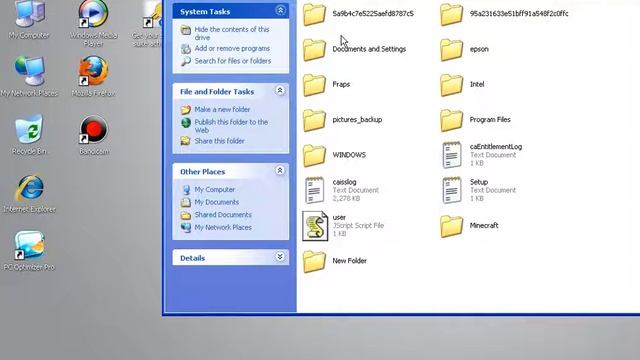Select the epson folder

[464, 49]
